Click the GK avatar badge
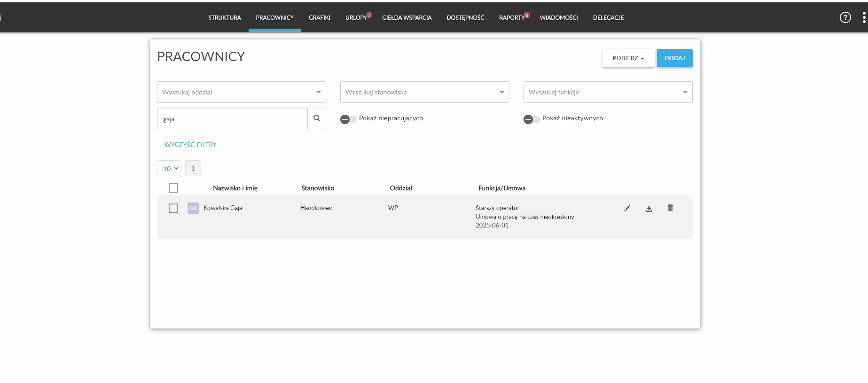The image size is (868, 383). [x=193, y=208]
